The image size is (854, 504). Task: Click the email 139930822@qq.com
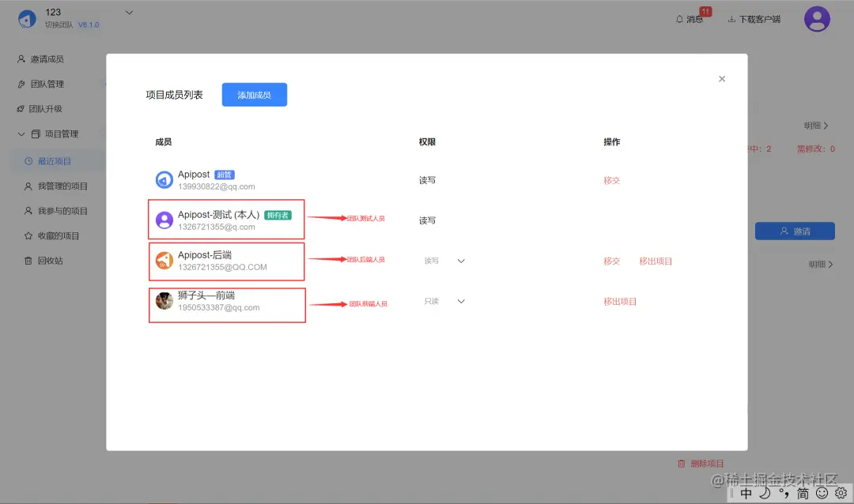216,186
